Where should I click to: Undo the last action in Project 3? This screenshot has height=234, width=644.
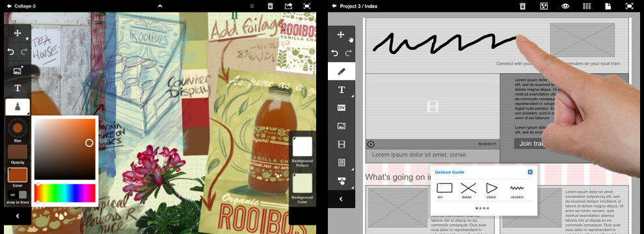(335, 53)
